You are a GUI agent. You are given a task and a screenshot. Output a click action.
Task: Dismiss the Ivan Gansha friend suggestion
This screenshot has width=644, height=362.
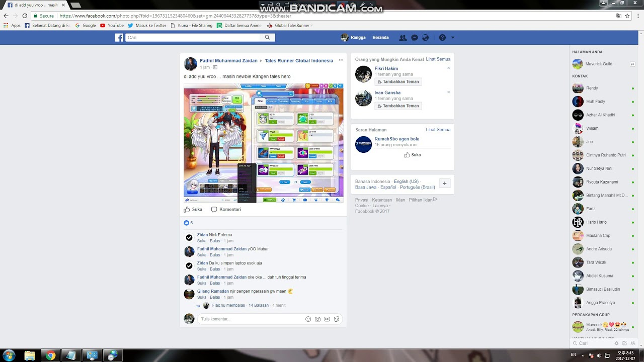(448, 92)
